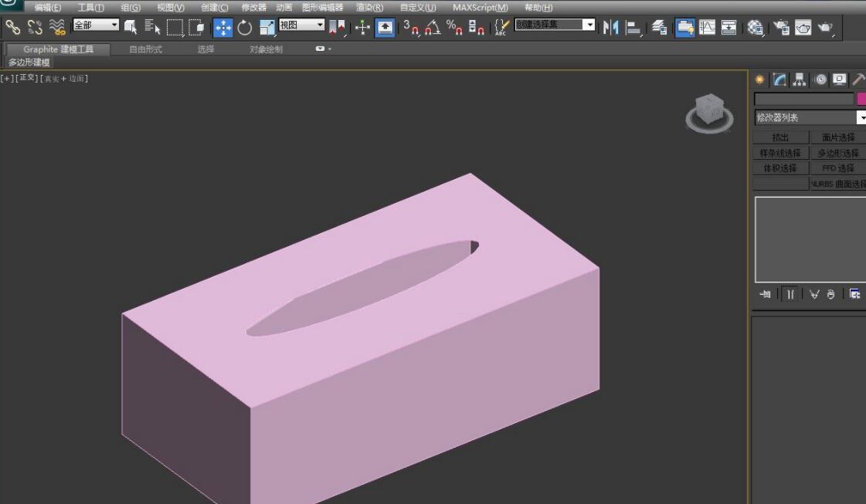Viewport: 866px width, 504px height.
Task: Activate the Select and Move tool
Action: [223, 28]
